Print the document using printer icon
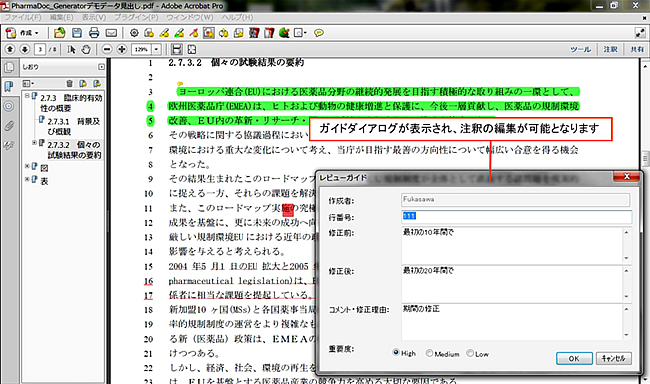This screenshot has width=650, height=384. point(94,33)
